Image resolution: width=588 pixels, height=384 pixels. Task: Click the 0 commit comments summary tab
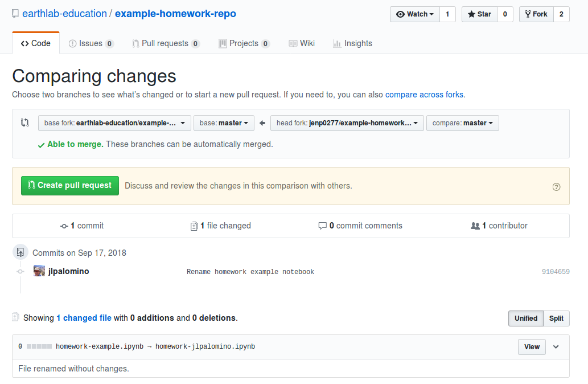[360, 226]
